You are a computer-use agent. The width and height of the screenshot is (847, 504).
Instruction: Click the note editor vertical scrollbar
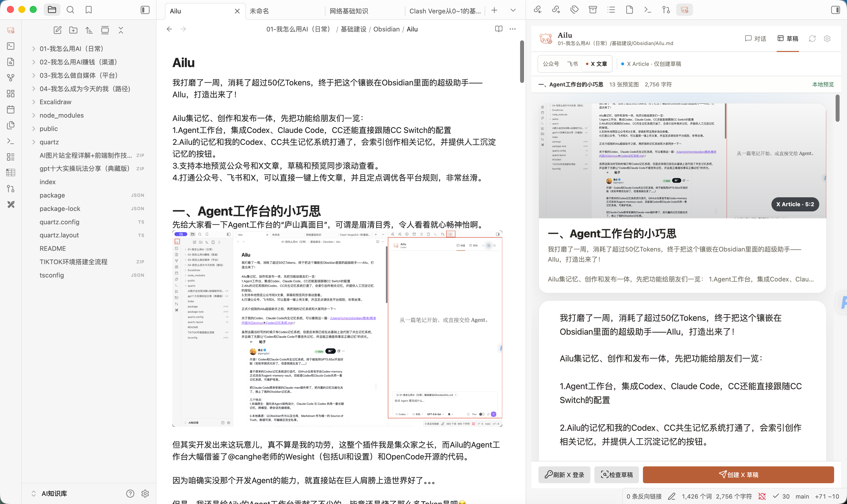[x=522, y=61]
